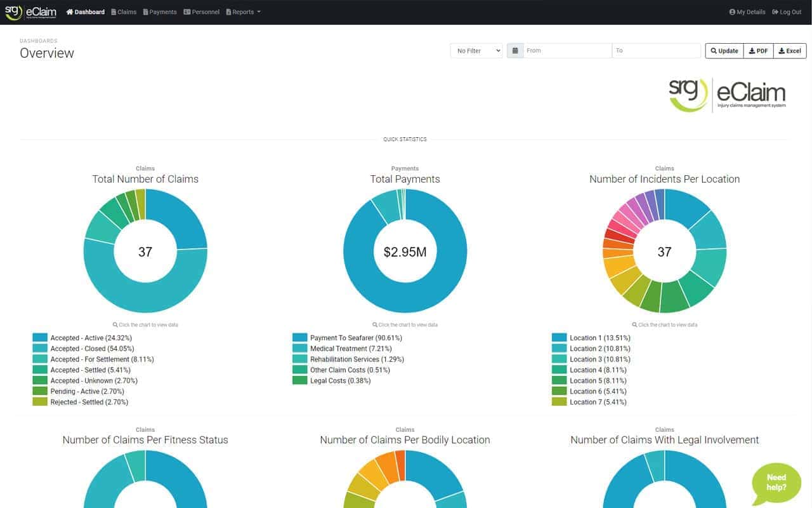Toggle Location 1 legend swatch
Screen dimensions: 812x508
click(559, 338)
